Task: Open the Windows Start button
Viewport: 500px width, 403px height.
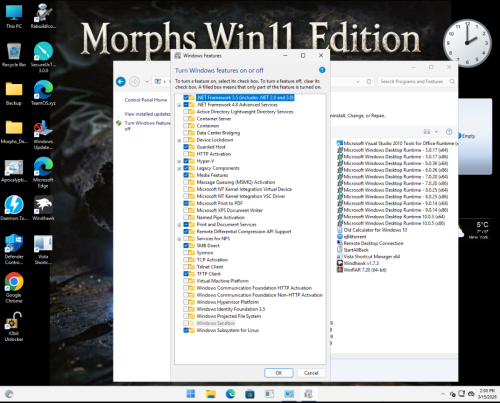Action: point(191,394)
